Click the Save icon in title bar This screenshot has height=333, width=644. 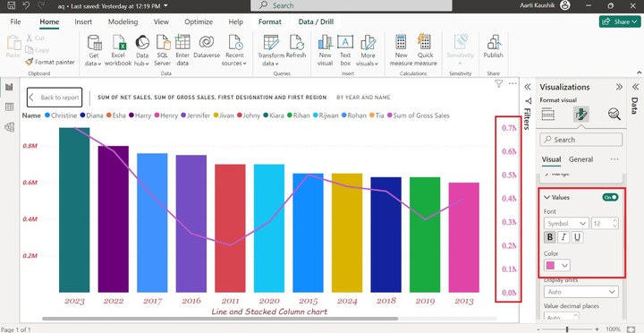tap(12, 5)
